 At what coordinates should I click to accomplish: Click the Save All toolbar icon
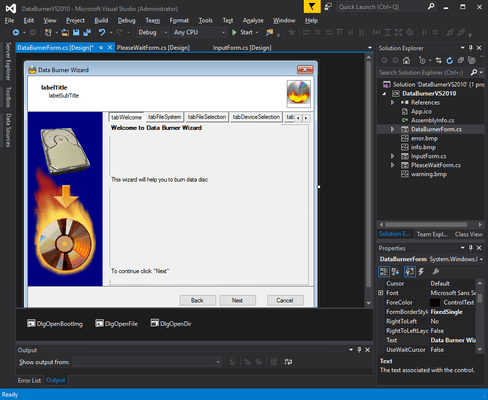pos(87,32)
